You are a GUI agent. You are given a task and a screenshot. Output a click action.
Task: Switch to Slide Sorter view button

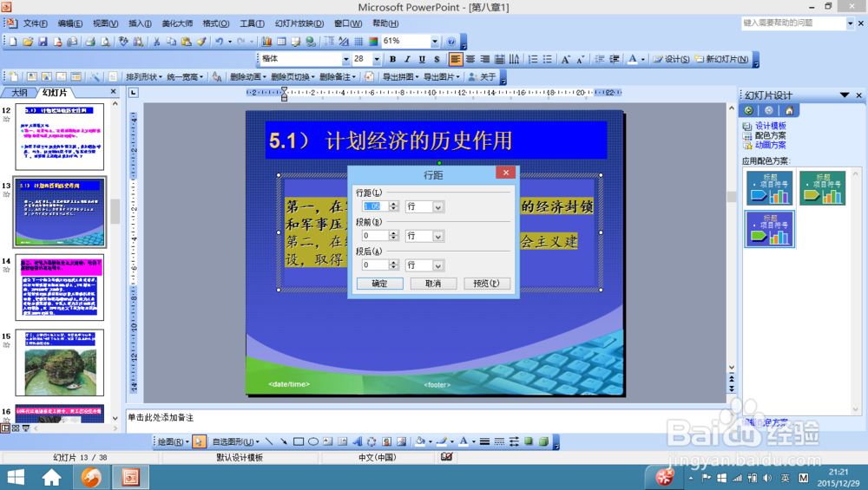tap(16, 428)
